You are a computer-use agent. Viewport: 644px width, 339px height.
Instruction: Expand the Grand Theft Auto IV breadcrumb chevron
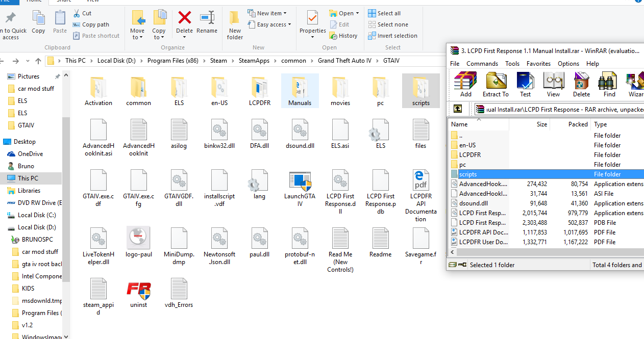(377, 61)
